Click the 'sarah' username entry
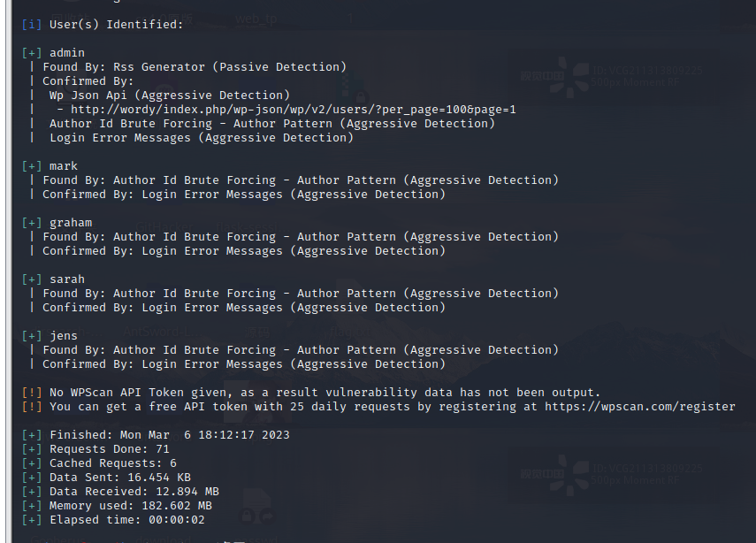 click(67, 279)
